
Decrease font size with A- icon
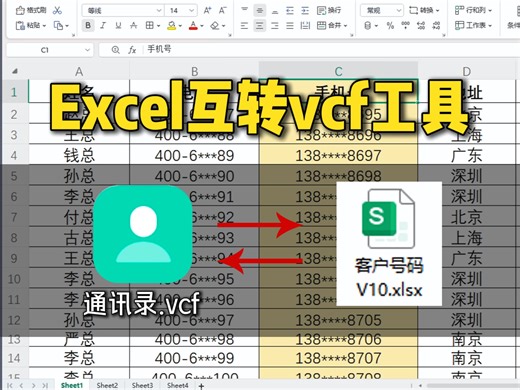(x=223, y=11)
